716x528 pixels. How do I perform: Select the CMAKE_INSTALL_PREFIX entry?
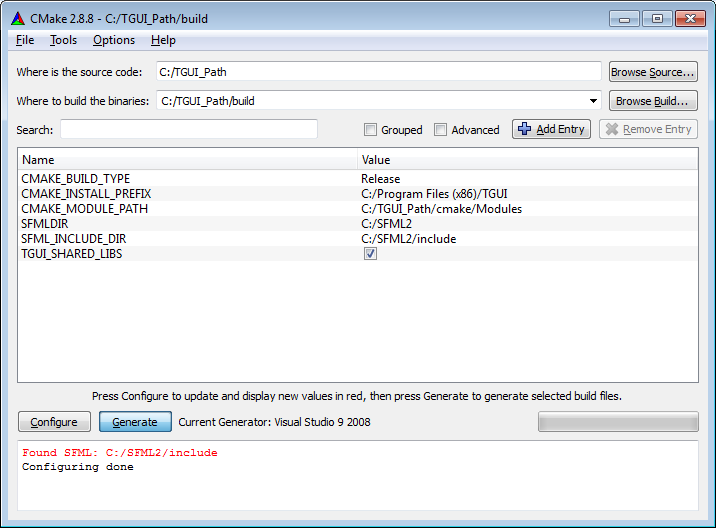point(86,194)
